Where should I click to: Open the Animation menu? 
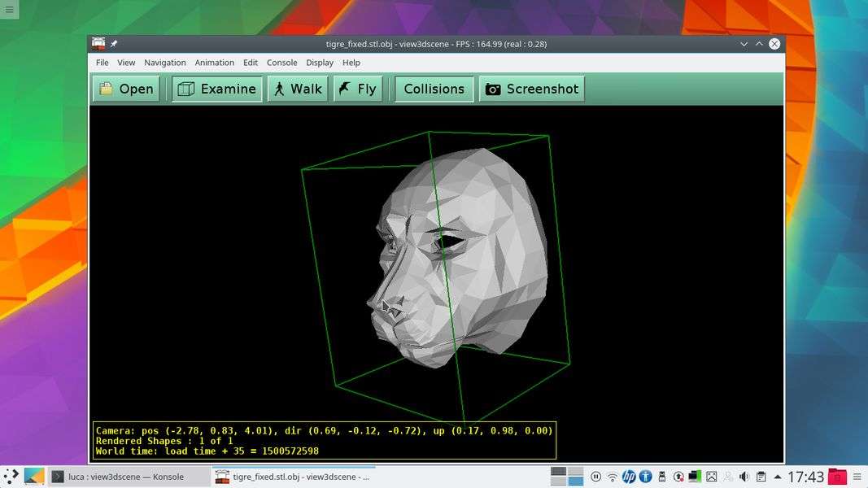tap(214, 63)
